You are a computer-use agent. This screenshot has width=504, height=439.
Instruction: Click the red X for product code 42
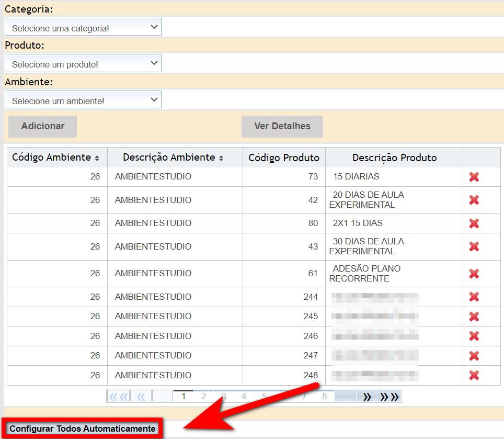(474, 200)
